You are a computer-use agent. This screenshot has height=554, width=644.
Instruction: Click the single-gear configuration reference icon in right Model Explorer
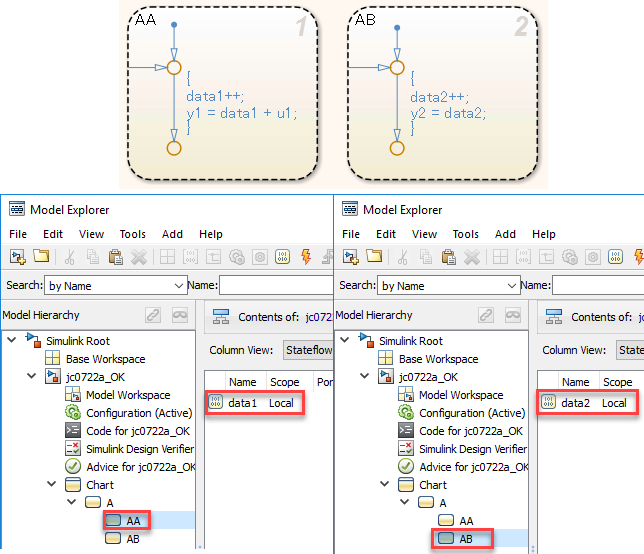click(593, 257)
